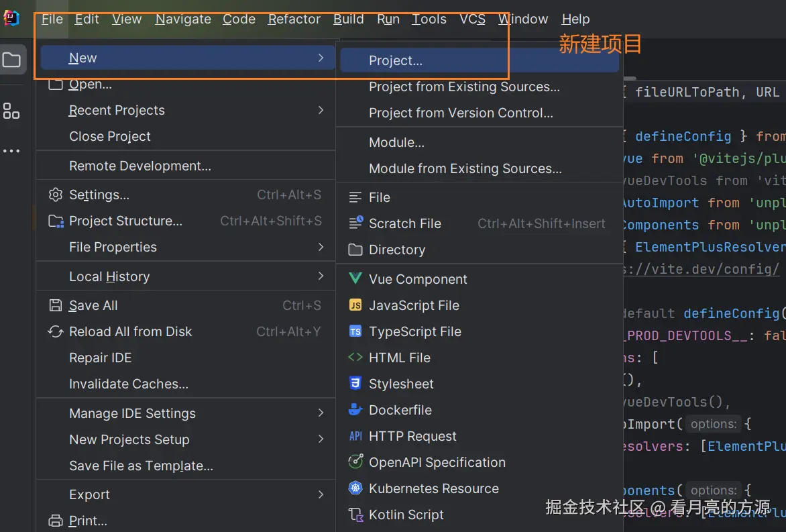
Task: Click Reload All from Disk
Action: point(130,331)
